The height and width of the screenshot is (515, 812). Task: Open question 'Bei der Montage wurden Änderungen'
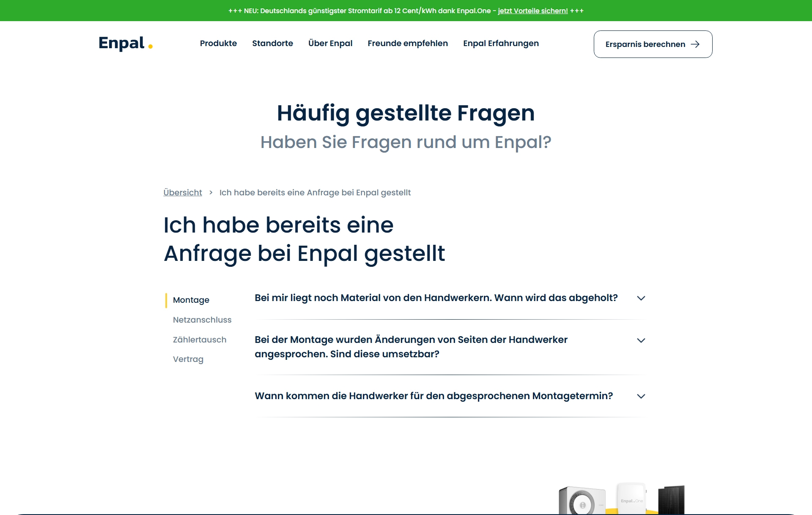(411, 347)
